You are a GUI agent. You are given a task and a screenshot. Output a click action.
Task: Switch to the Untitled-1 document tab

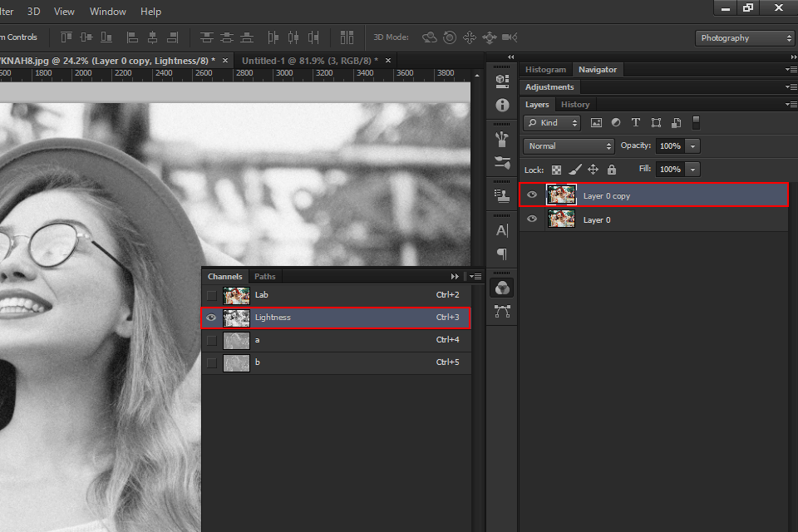tap(309, 61)
